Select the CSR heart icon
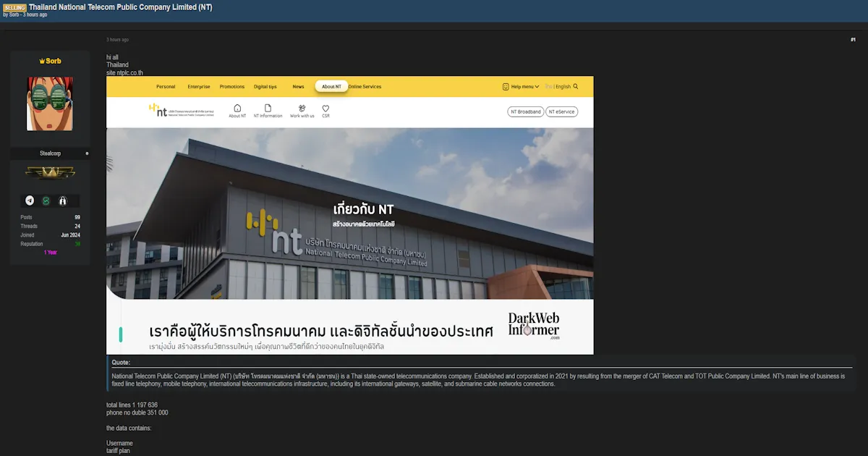The height and width of the screenshot is (456, 868). click(325, 109)
